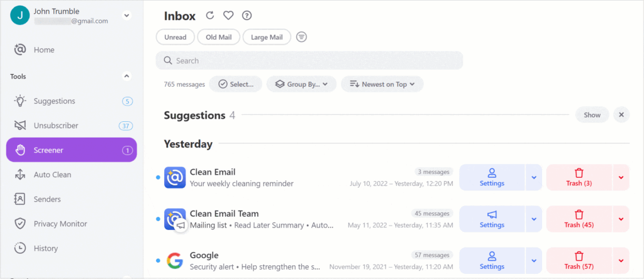Open help via the question mark icon
644x279 pixels.
[x=247, y=16]
